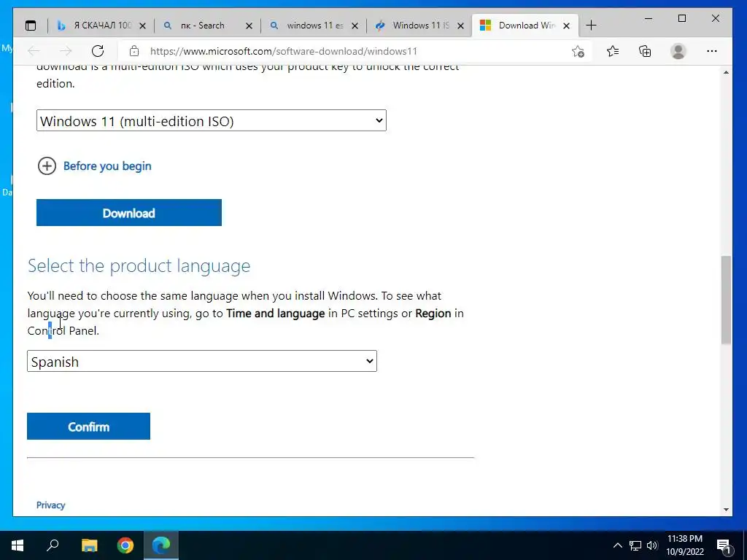Open Edge Settings and more menu
This screenshot has height=560, width=747.
pos(712,51)
